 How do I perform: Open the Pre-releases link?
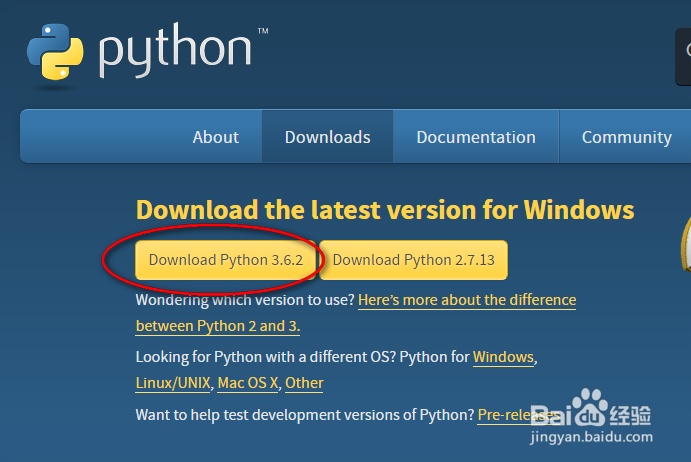coord(519,415)
